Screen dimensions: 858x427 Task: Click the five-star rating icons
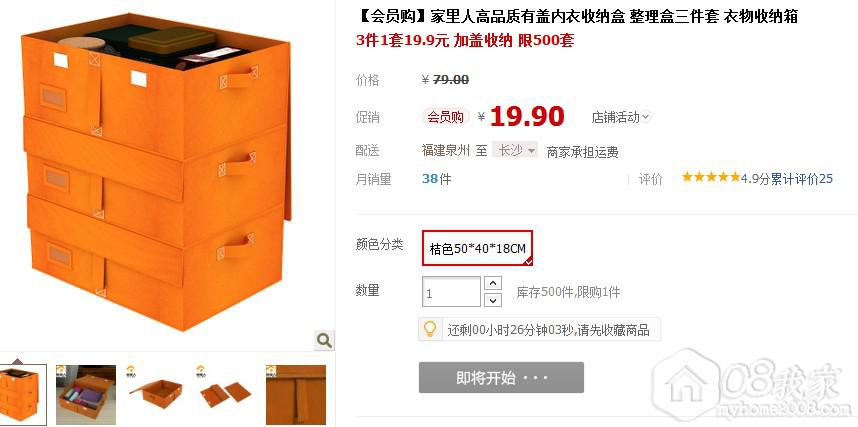pos(710,177)
